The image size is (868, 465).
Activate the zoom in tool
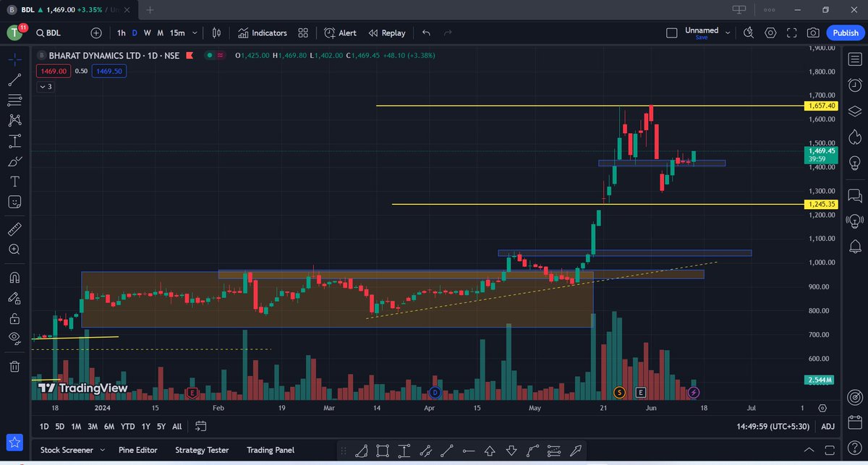click(x=14, y=249)
